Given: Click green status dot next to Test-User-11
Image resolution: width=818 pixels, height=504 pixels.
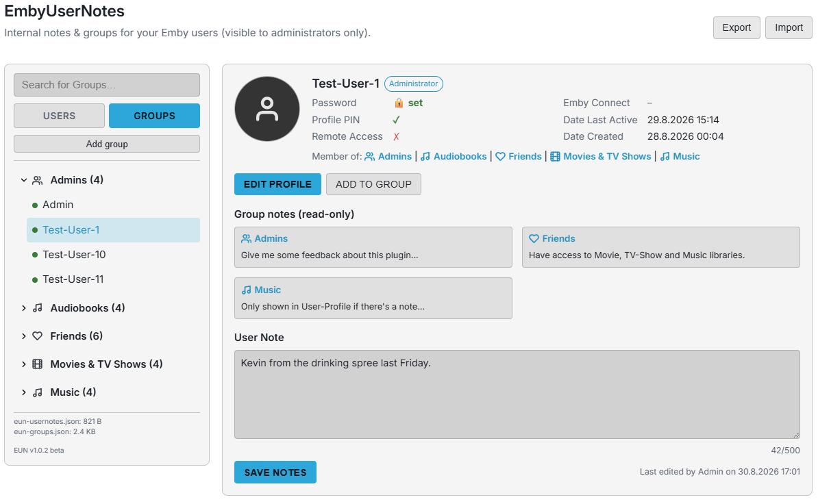Looking at the screenshot, I should point(35,280).
